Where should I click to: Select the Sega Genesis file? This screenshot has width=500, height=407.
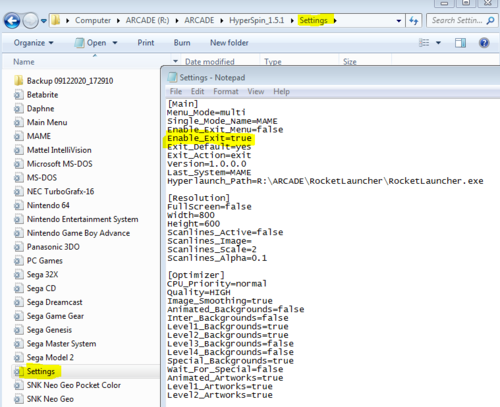(43, 330)
